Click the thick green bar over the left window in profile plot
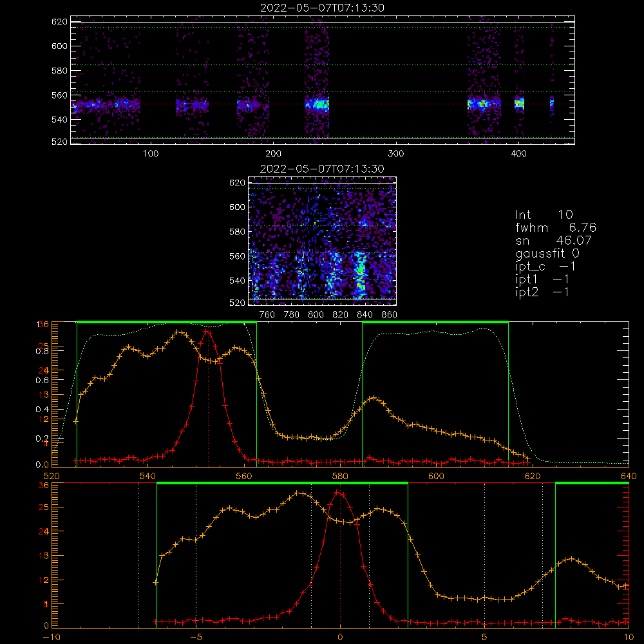Image resolution: width=644 pixels, height=644 pixels. [x=167, y=323]
